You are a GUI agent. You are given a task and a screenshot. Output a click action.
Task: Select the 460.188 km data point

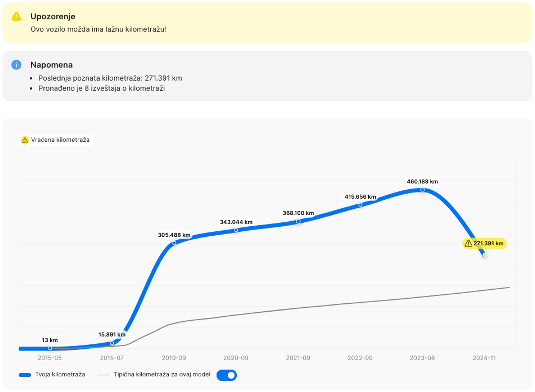tap(422, 190)
